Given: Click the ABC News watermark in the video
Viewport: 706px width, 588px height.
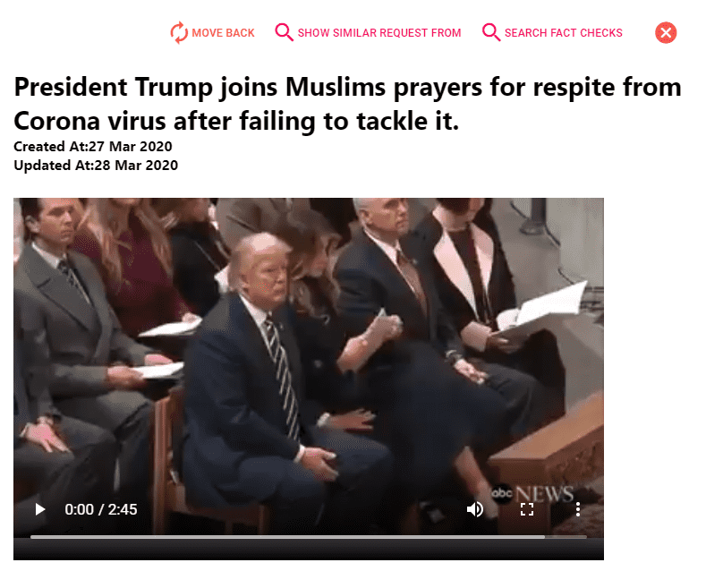Looking at the screenshot, I should [532, 493].
